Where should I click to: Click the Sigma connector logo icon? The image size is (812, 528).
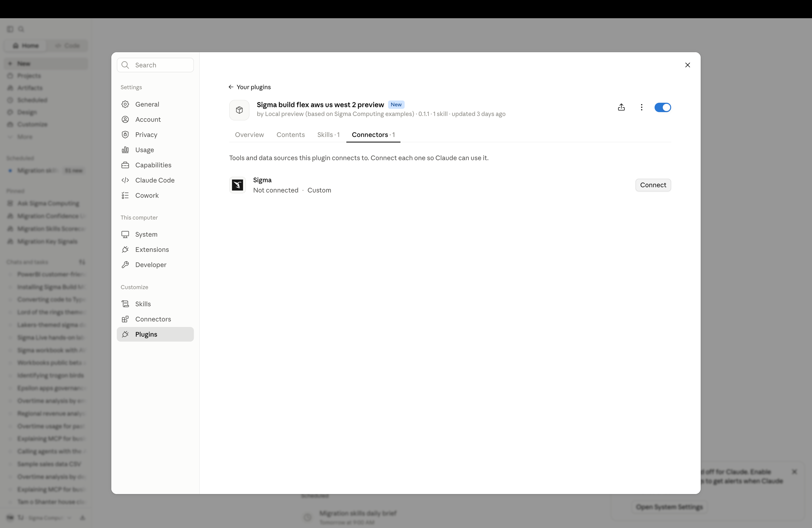point(238,185)
